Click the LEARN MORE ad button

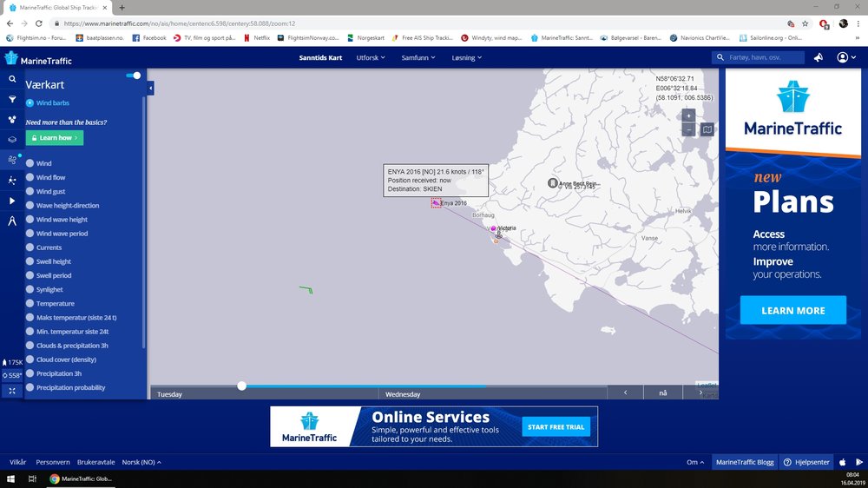(792, 310)
